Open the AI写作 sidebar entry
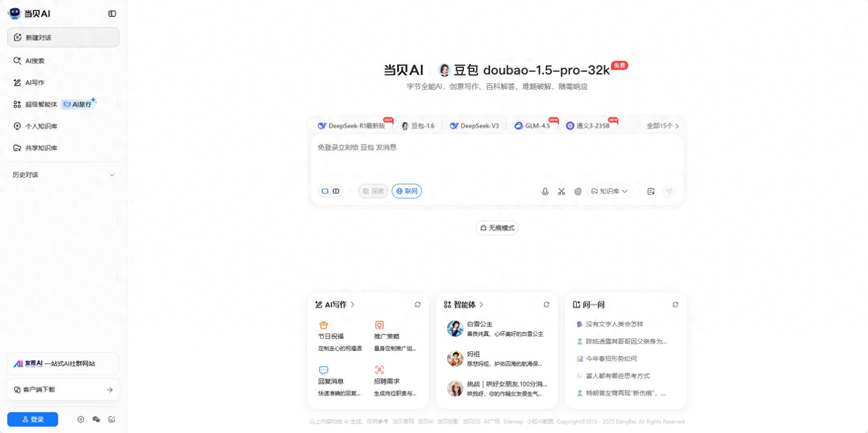868x433 pixels. pos(35,83)
